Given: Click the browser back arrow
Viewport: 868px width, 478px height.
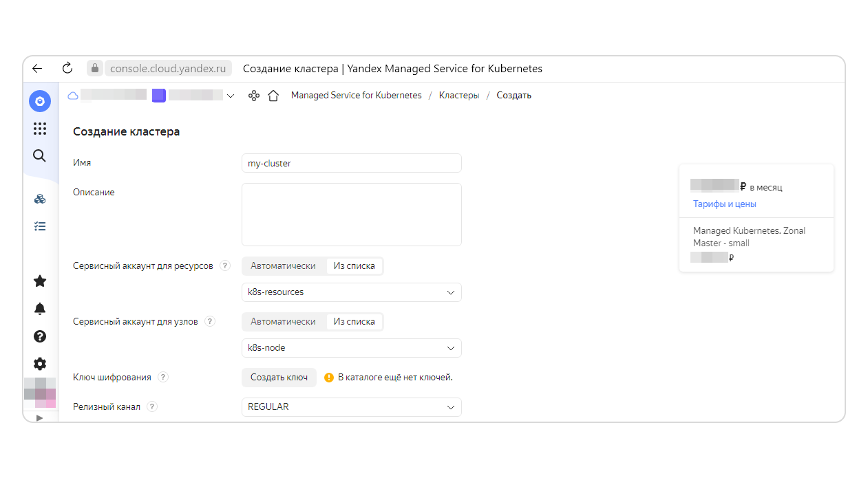Looking at the screenshot, I should tap(37, 69).
